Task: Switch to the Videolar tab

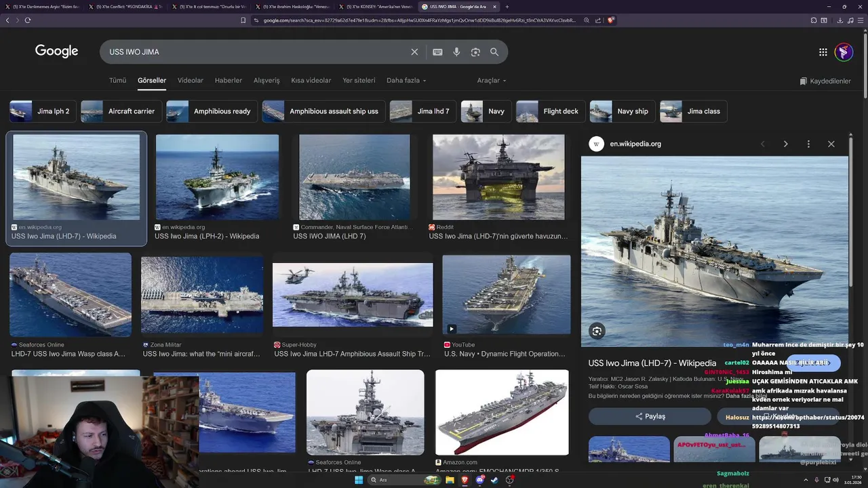Action: click(191, 81)
